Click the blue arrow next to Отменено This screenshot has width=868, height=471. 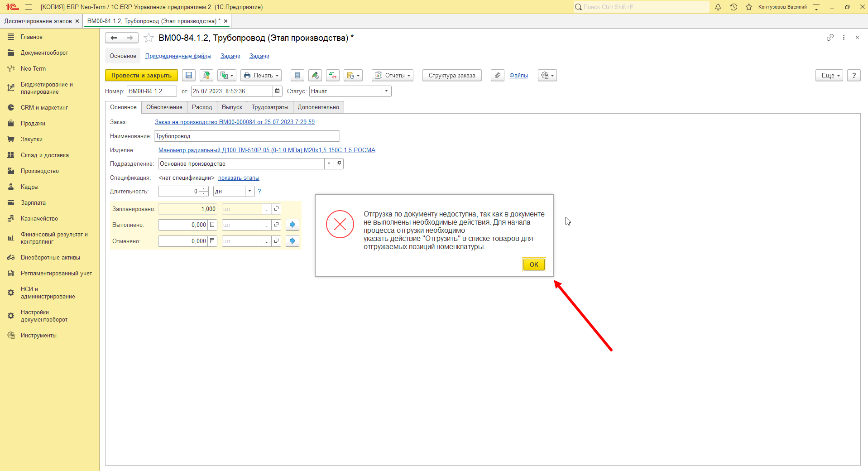293,241
